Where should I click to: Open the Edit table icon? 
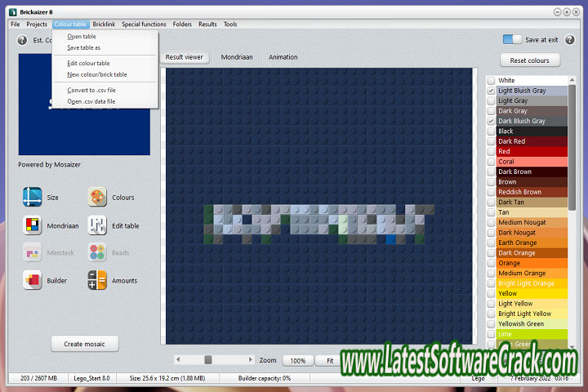click(x=97, y=225)
